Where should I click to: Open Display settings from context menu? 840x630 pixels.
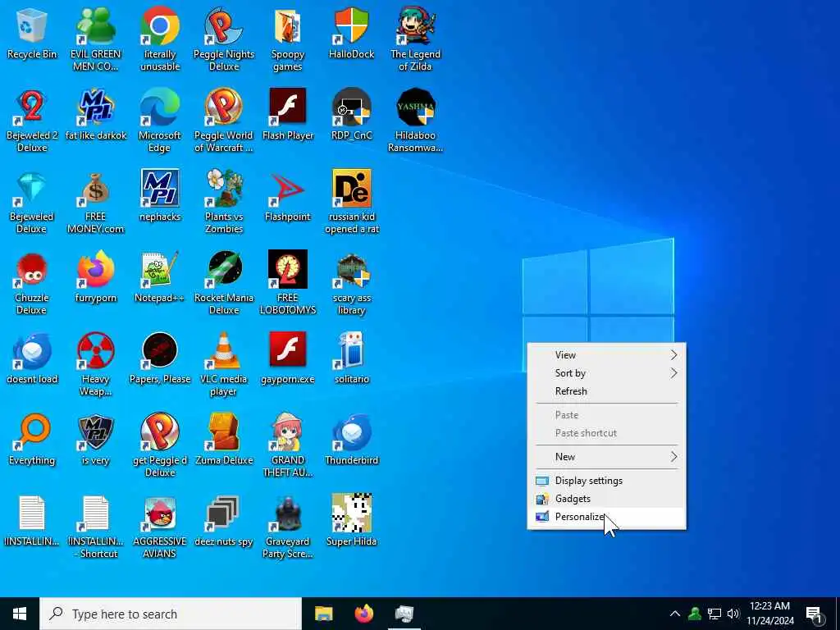(606, 481)
